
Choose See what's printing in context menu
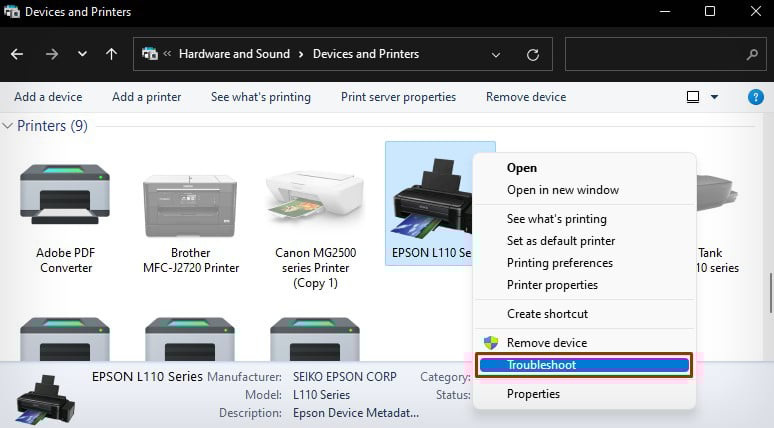coord(557,219)
